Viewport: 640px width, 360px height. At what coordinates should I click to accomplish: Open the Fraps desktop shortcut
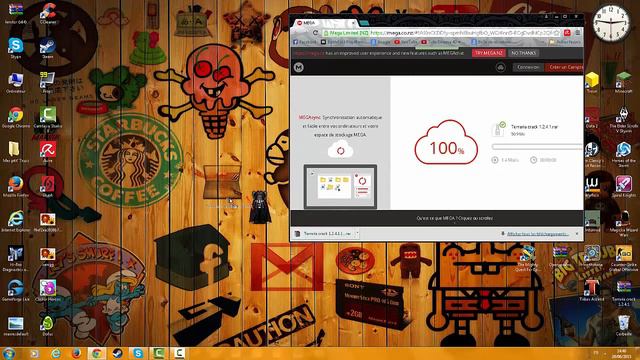click(x=47, y=82)
